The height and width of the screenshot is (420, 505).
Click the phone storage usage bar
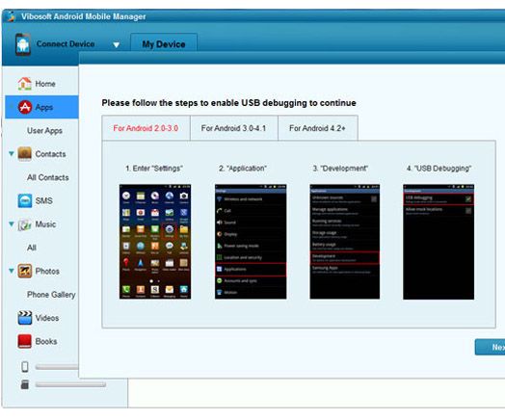coord(57,367)
